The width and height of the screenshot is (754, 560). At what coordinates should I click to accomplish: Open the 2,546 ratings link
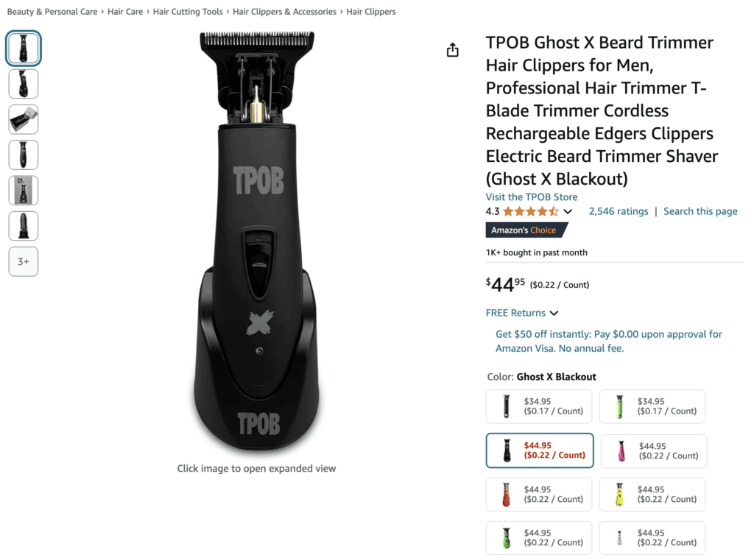click(619, 211)
